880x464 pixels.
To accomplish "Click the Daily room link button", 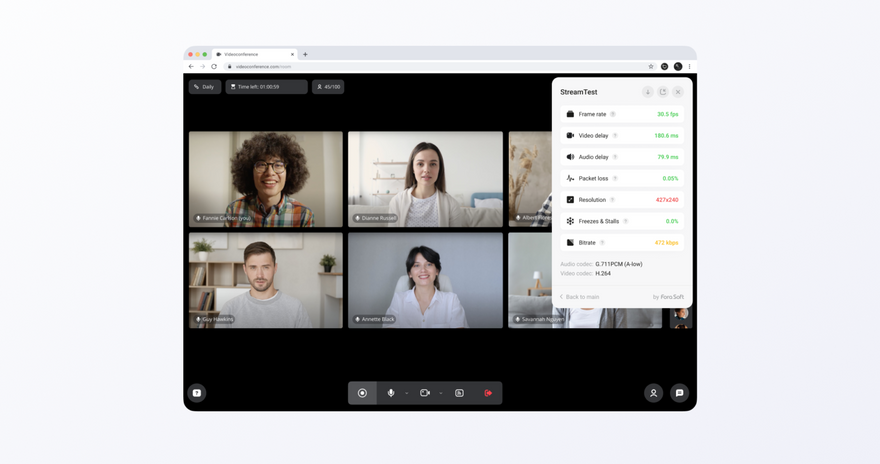I will point(205,87).
